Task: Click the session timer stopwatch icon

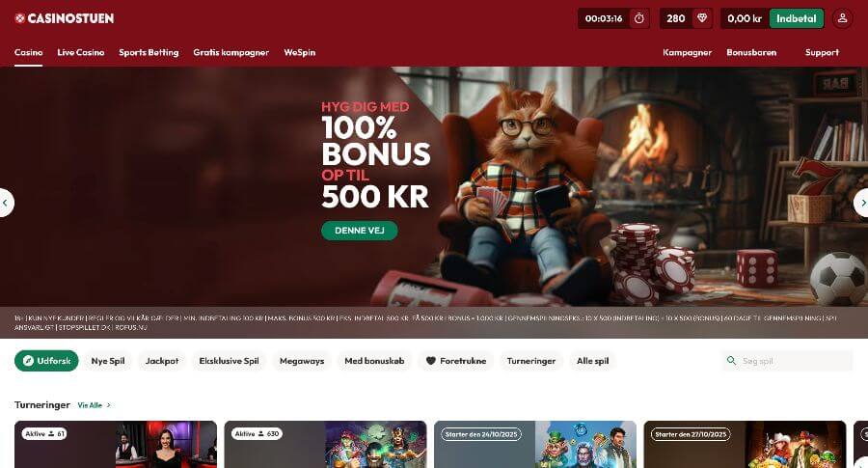Action: [x=638, y=18]
